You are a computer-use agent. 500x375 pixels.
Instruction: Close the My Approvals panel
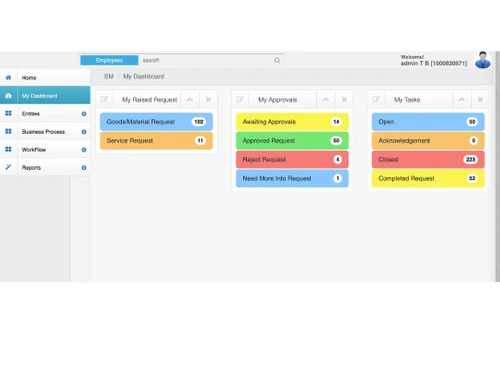(344, 100)
